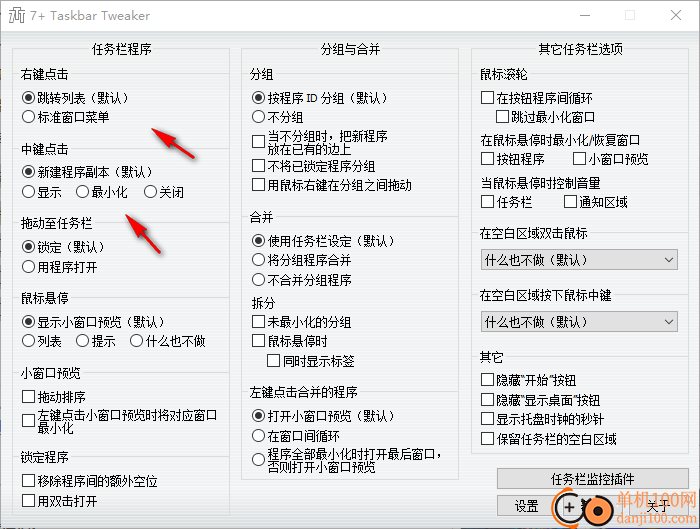Tick 隐藏"显示桌面"按钮 checkbox
Screen dimensions: 700x529
(x=488, y=400)
